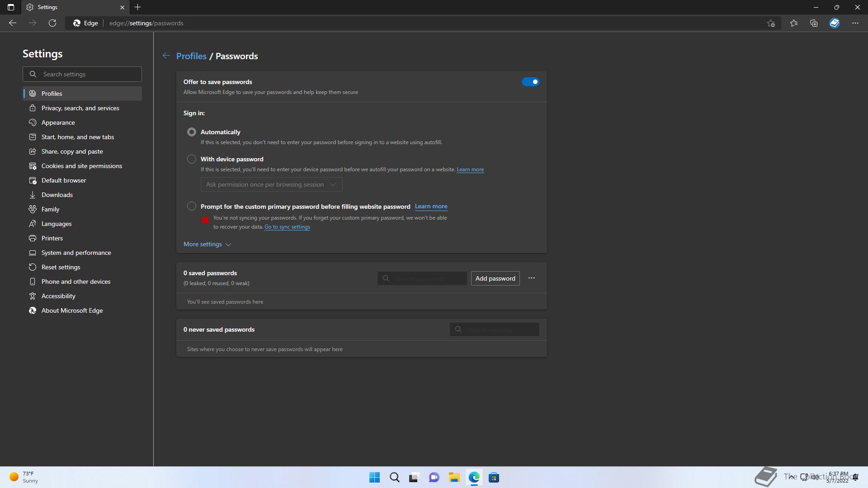Click the red sync warning icon

(x=205, y=220)
